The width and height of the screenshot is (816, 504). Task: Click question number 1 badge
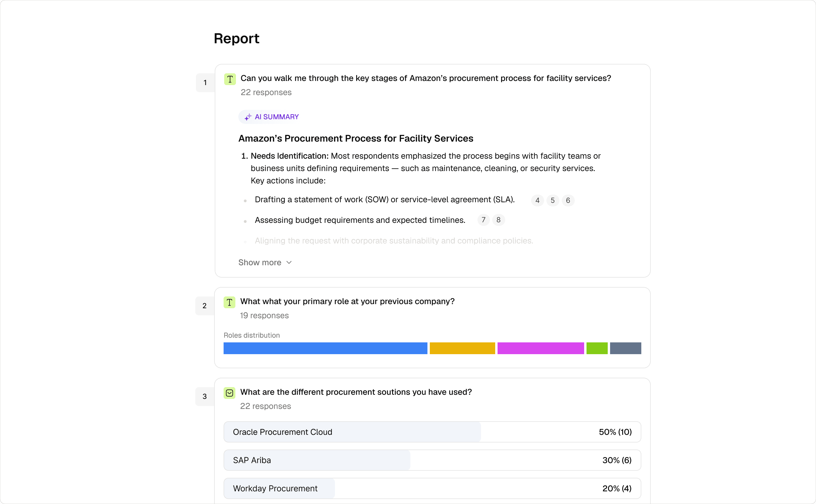(x=205, y=83)
